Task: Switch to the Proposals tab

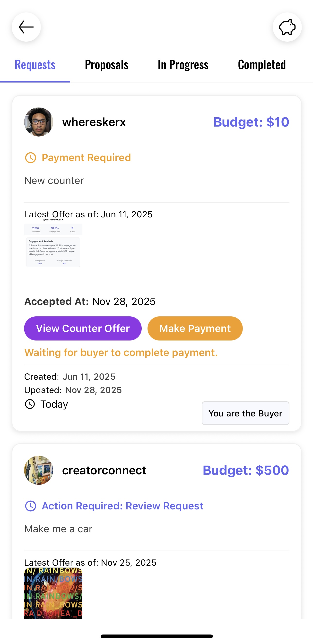Action: click(x=107, y=65)
